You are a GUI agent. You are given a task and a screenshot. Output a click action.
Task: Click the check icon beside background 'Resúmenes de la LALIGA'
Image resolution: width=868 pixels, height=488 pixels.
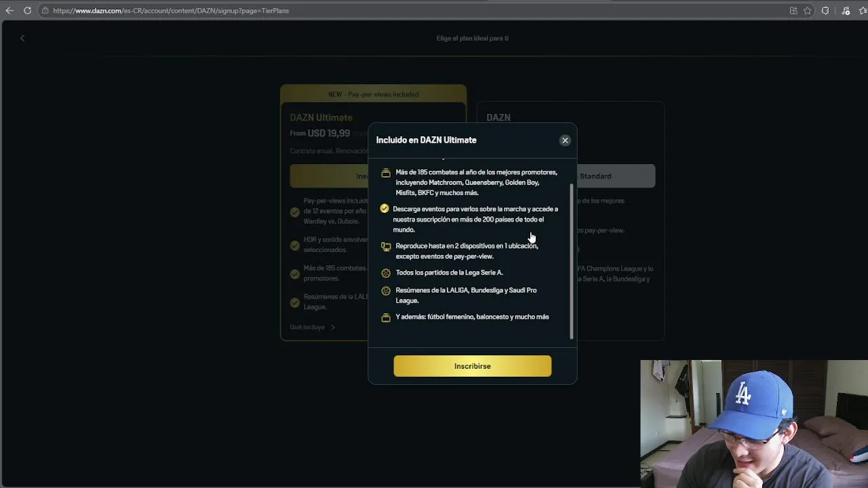point(295,302)
